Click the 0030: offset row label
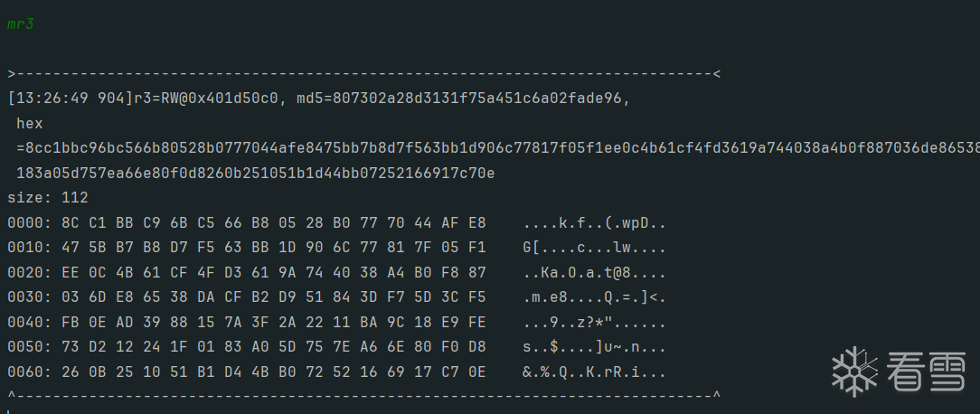Image resolution: width=980 pixels, height=414 pixels. click(26, 296)
